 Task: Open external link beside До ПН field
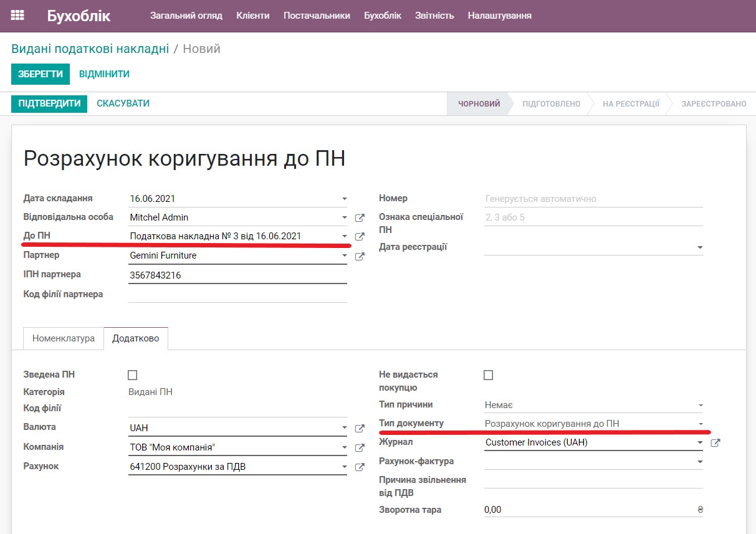tap(360, 237)
